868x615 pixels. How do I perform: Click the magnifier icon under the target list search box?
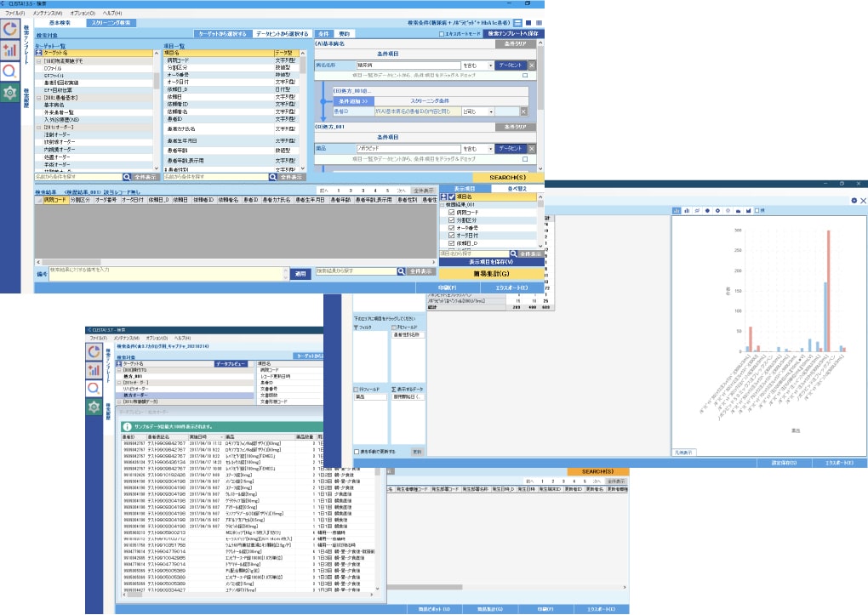click(x=124, y=177)
